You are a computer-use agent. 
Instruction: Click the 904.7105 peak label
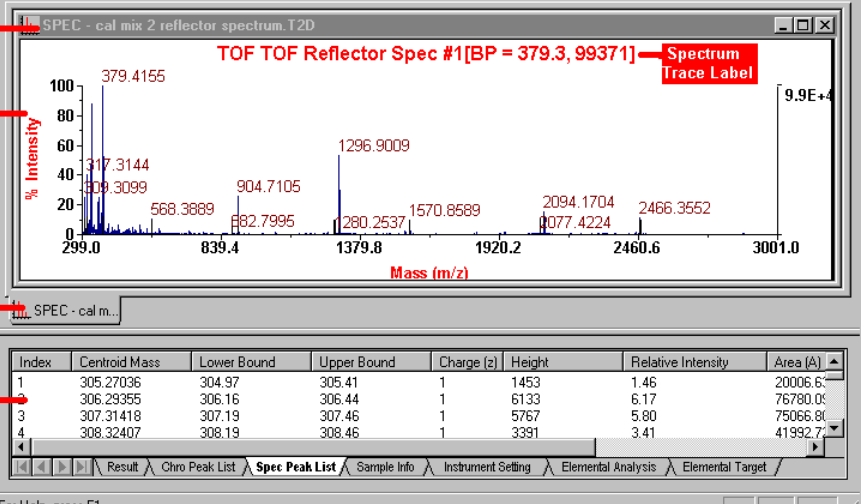click(269, 187)
